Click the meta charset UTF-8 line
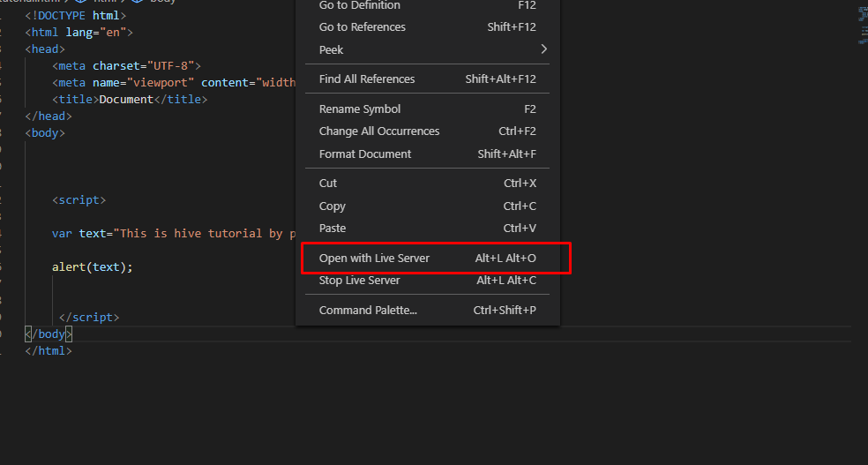 (x=126, y=66)
